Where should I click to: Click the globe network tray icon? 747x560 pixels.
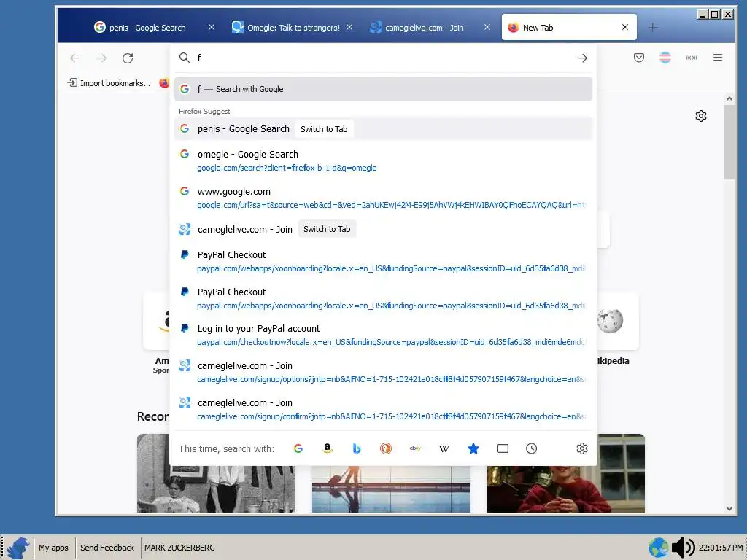click(x=658, y=548)
